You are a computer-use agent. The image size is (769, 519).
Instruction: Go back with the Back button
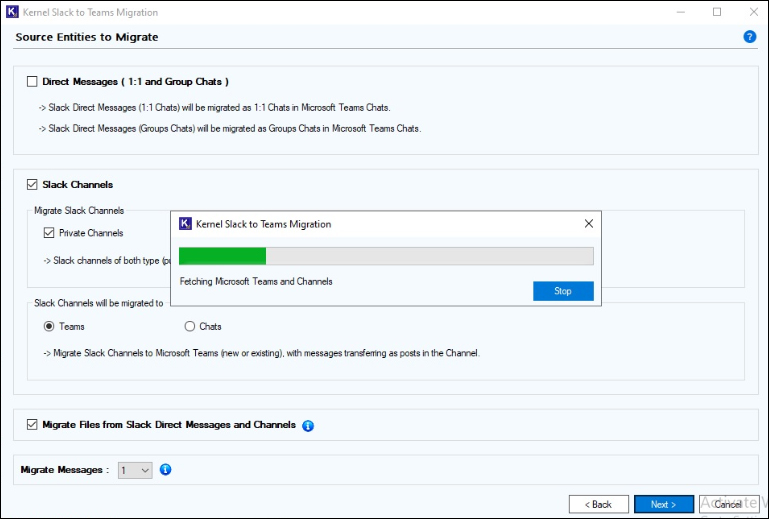pos(598,504)
